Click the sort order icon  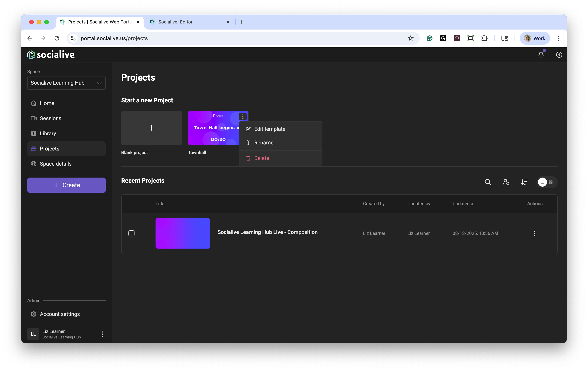tap(524, 182)
